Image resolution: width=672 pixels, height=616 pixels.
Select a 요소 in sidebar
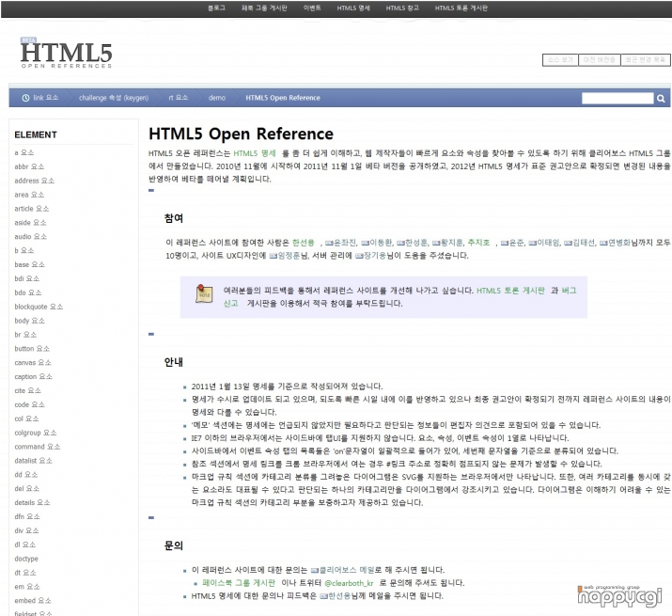click(24, 152)
